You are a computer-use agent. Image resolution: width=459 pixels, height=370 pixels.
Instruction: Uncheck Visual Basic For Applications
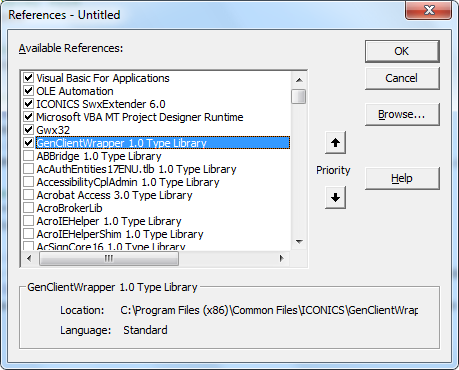pyautogui.click(x=29, y=78)
